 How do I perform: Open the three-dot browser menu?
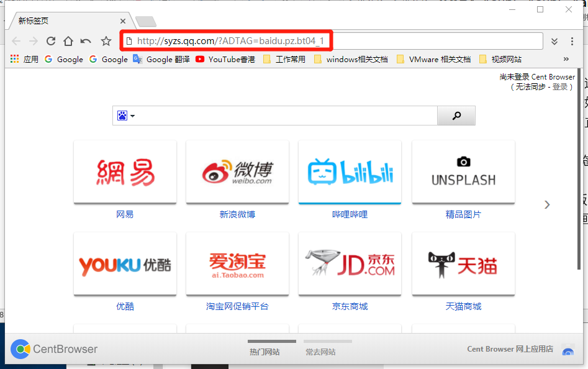[572, 41]
